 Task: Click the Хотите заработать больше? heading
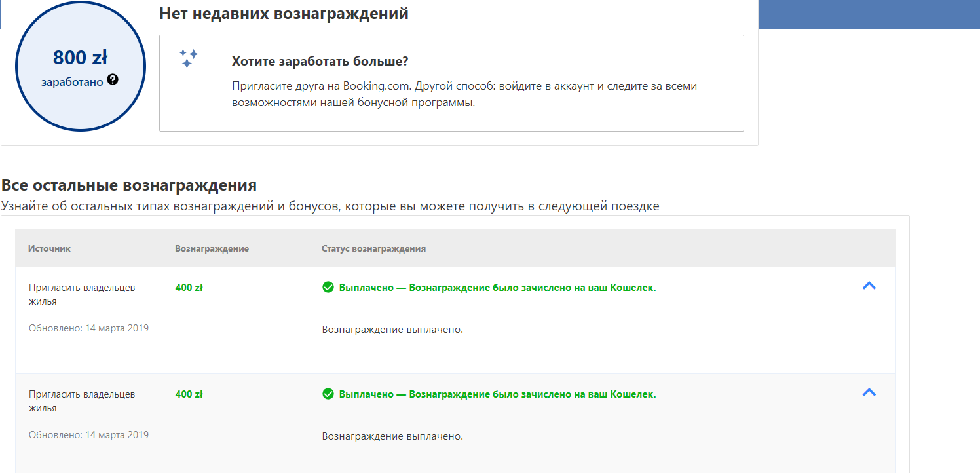[320, 62]
